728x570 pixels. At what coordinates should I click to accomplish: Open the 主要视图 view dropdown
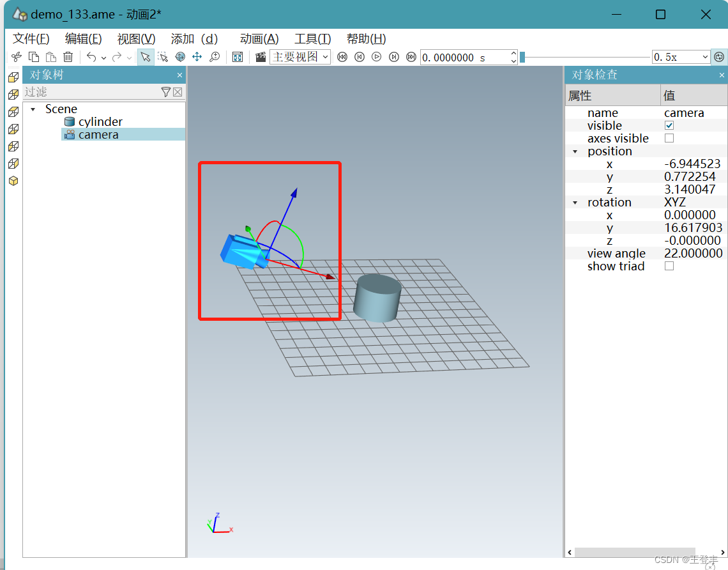click(x=325, y=57)
